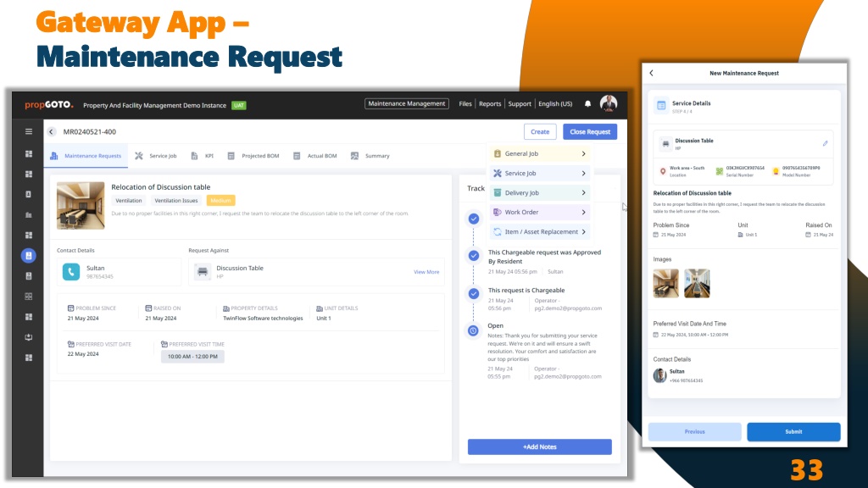The width and height of the screenshot is (868, 488).
Task: Select Work Order from the Create menu
Action: 540,212
